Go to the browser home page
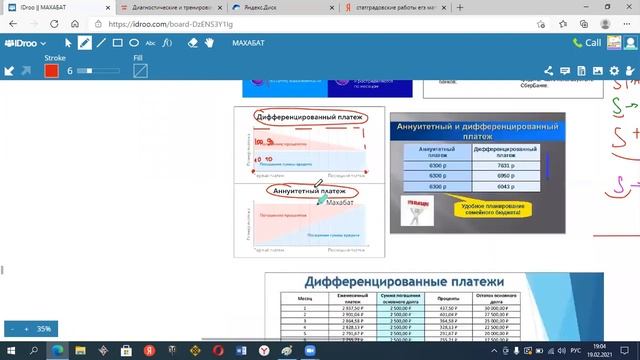 (x=75, y=24)
